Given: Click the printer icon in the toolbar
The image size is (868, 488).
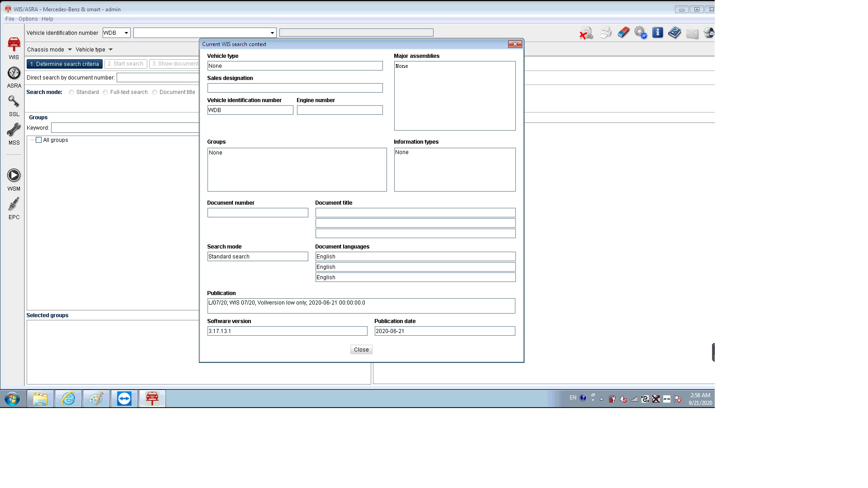Looking at the screenshot, I should click(606, 33).
